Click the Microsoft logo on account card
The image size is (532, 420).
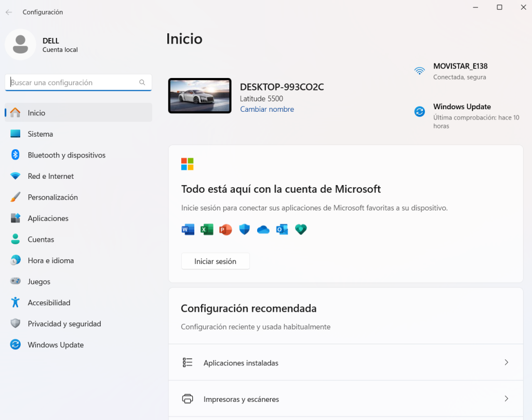[187, 164]
